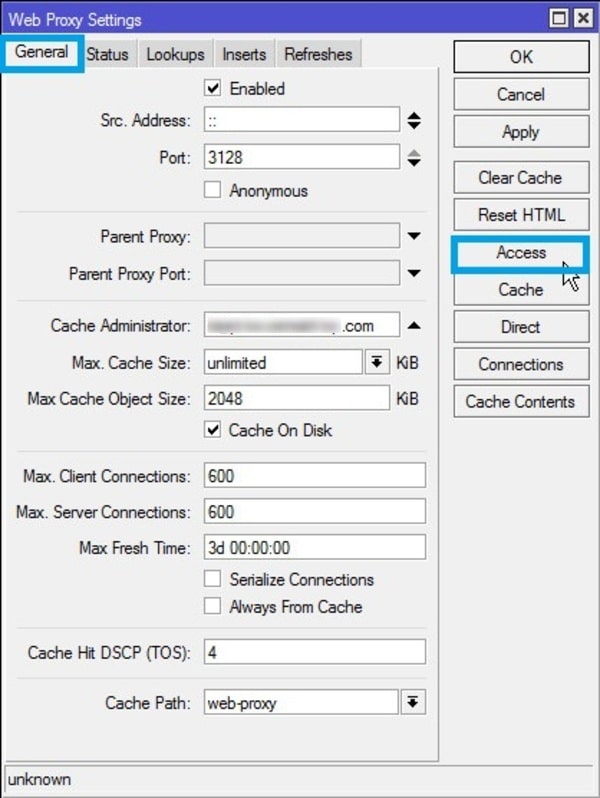
Task: Open the Access rules button
Action: 520,253
